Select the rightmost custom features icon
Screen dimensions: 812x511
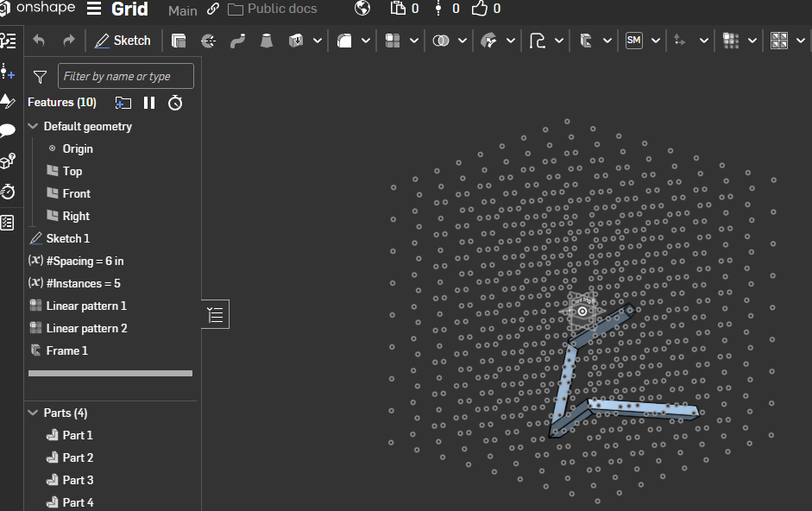click(779, 41)
